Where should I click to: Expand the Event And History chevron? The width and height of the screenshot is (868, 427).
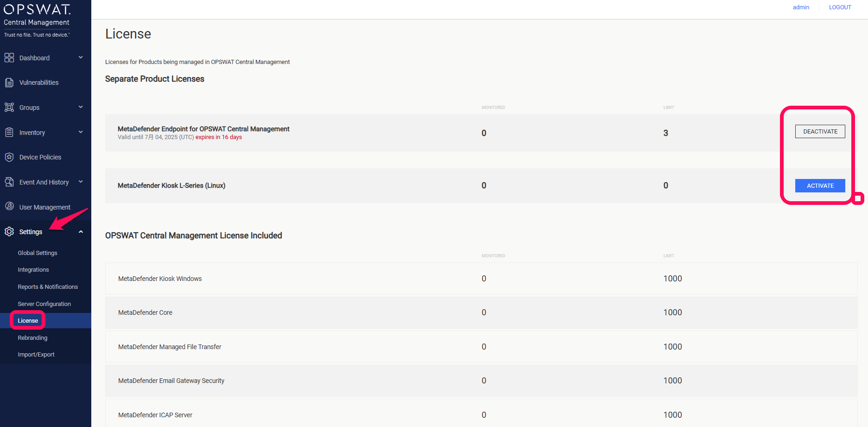pos(81,182)
